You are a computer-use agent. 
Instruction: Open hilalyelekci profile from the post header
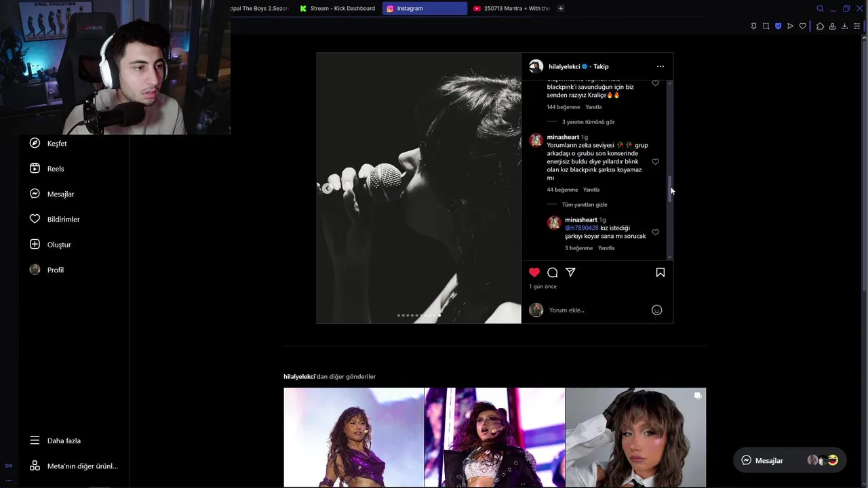[x=564, y=66]
